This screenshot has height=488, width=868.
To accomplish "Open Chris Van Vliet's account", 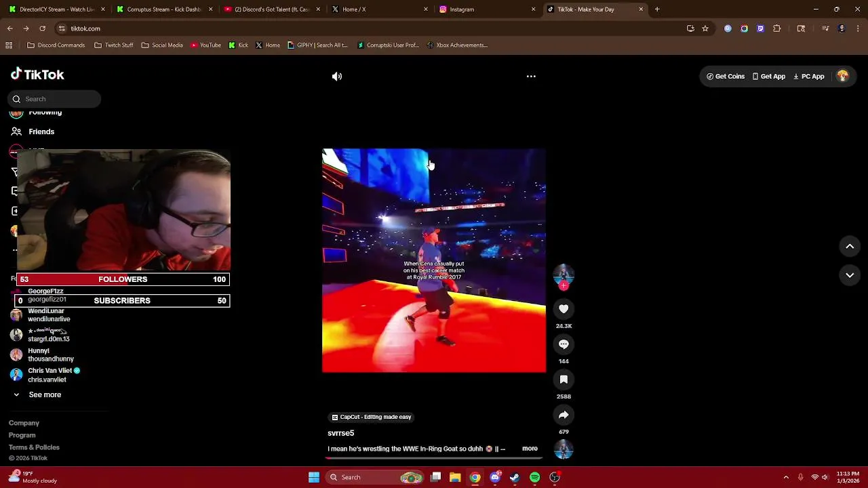I will [x=46, y=375].
